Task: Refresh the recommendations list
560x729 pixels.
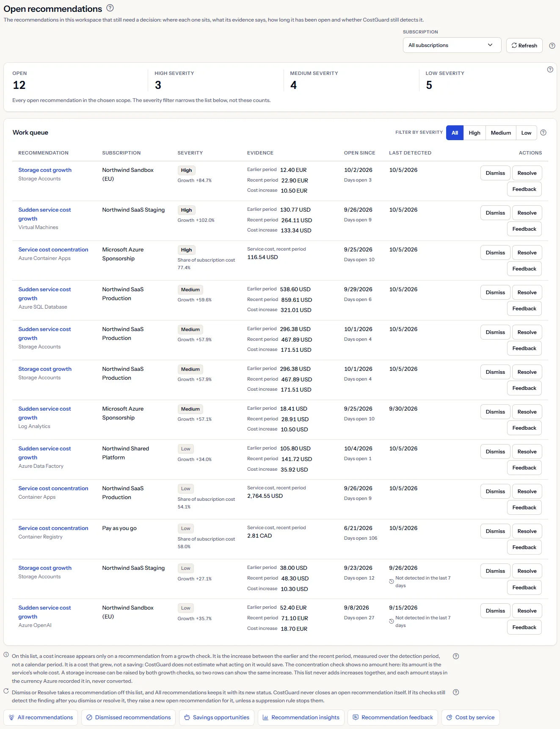Action: click(x=524, y=45)
